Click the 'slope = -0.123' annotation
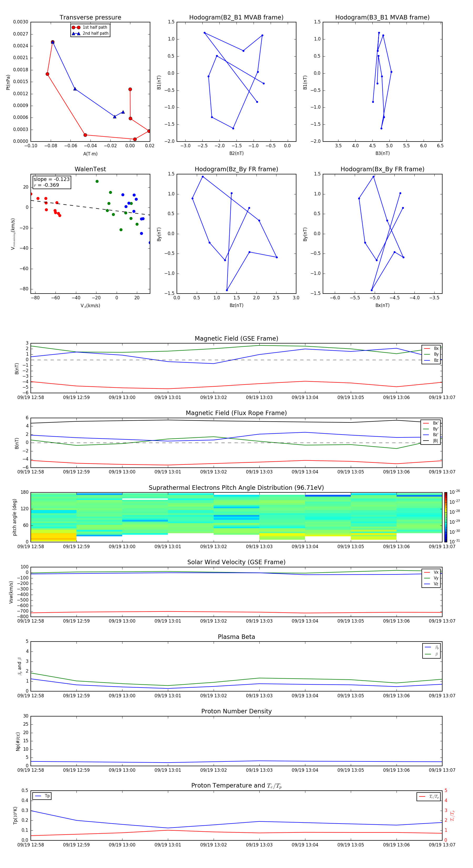Image resolution: width=473 pixels, height=868 pixels. [x=52, y=179]
